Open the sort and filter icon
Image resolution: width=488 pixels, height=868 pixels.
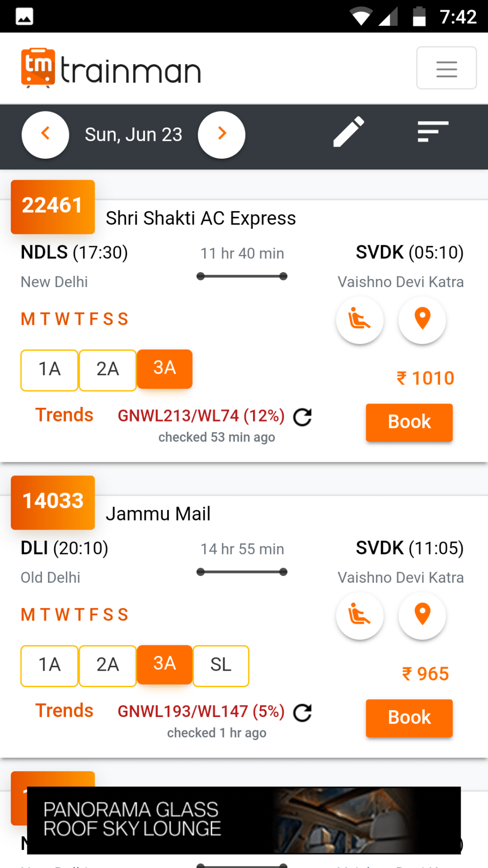point(433,131)
